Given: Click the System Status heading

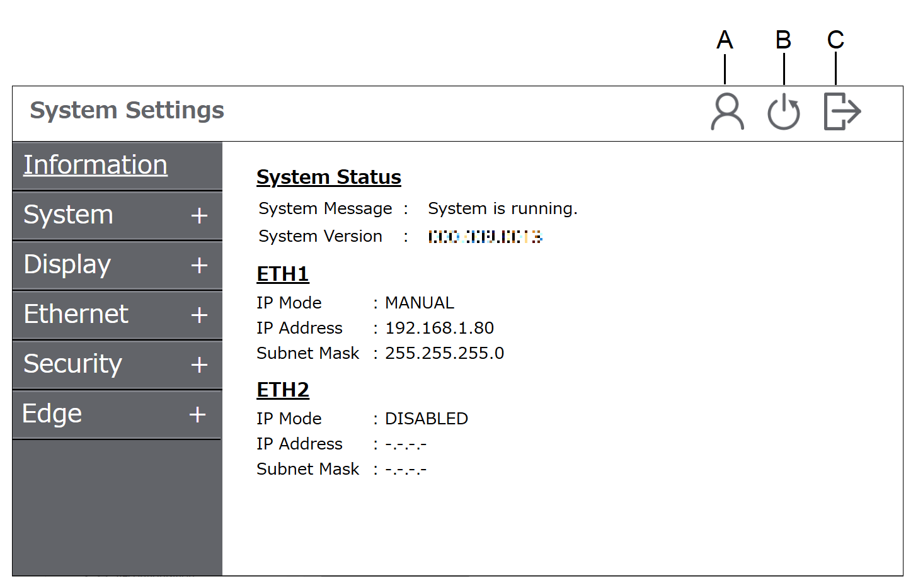Looking at the screenshot, I should pyautogui.click(x=328, y=178).
